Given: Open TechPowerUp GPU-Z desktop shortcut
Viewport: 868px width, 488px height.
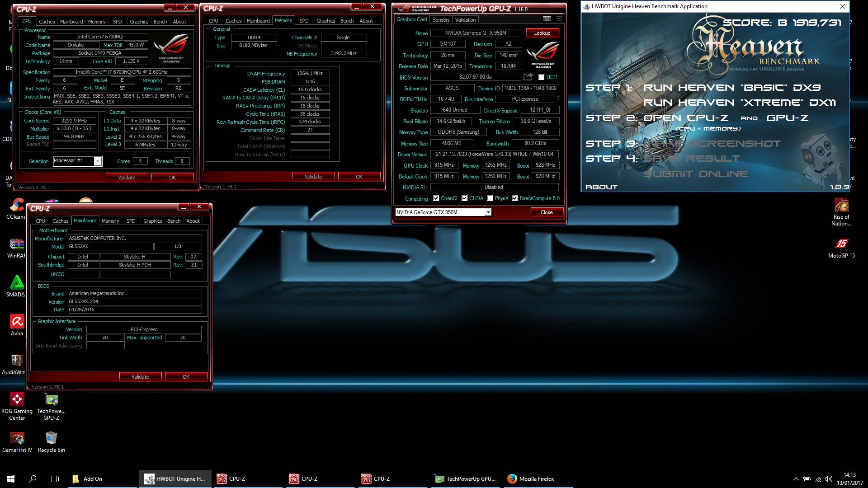Looking at the screenshot, I should point(52,406).
